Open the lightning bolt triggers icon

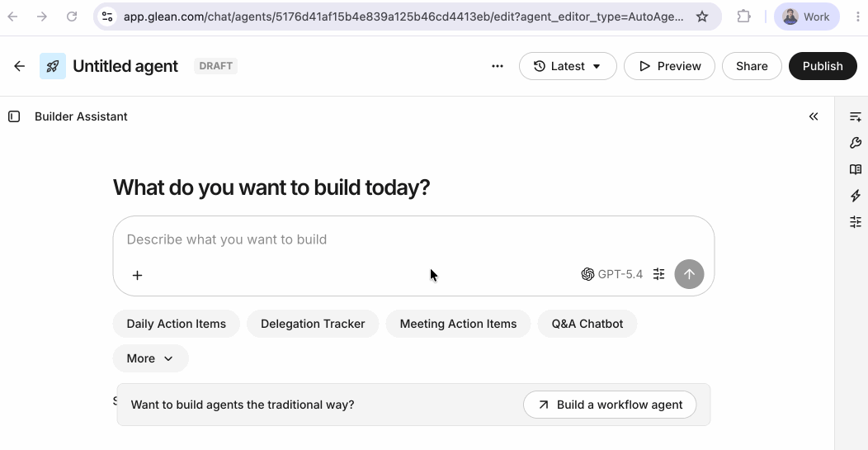(856, 196)
